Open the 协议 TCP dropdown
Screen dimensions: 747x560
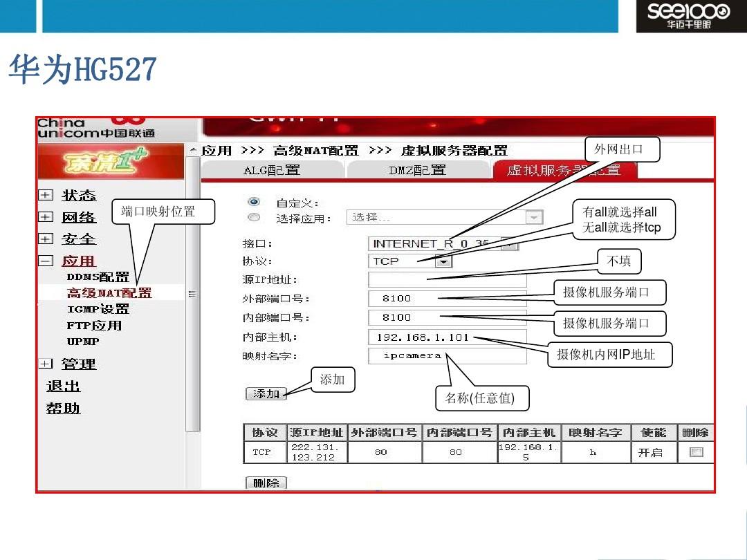(443, 261)
